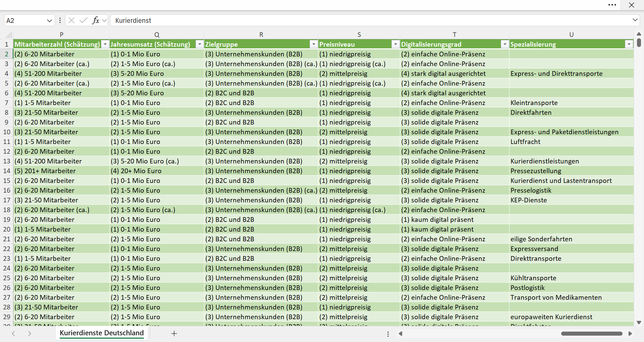Select cell Kurierdienst und Lastentransport

tap(571, 181)
